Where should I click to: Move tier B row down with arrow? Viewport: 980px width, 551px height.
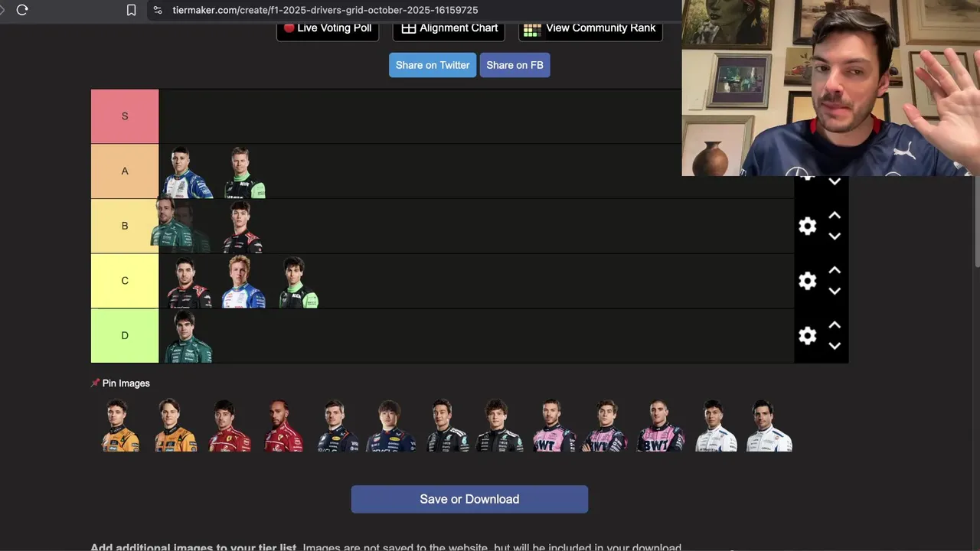(835, 236)
